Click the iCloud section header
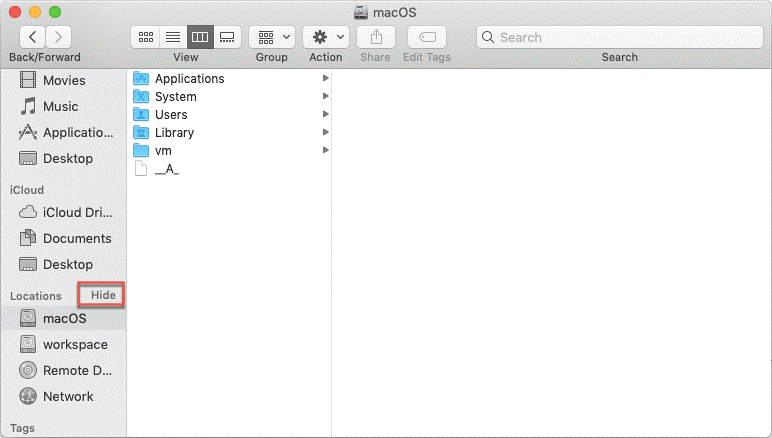Image resolution: width=772 pixels, height=438 pixels. click(x=27, y=190)
